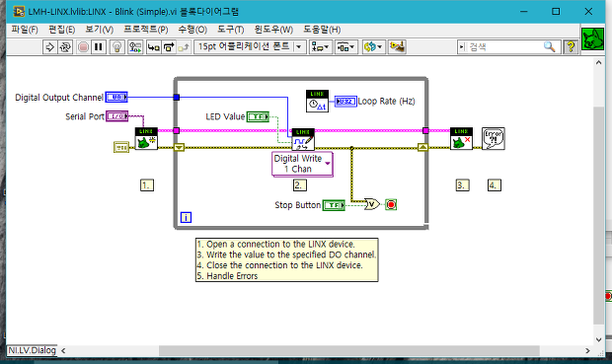Image resolution: width=612 pixels, height=364 pixels.
Task: Open the Reorder dropdown
Action: click(373, 47)
